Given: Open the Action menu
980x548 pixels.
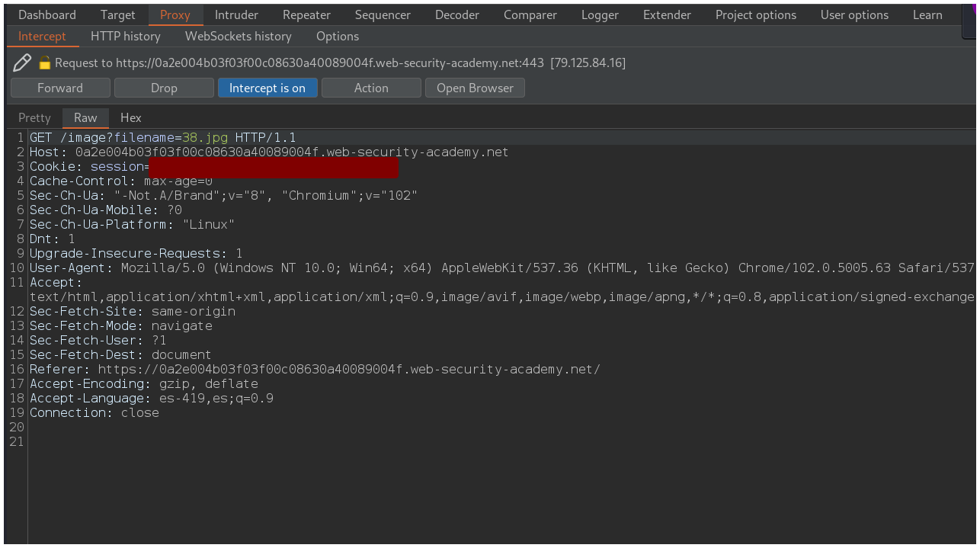Looking at the screenshot, I should click(x=371, y=88).
